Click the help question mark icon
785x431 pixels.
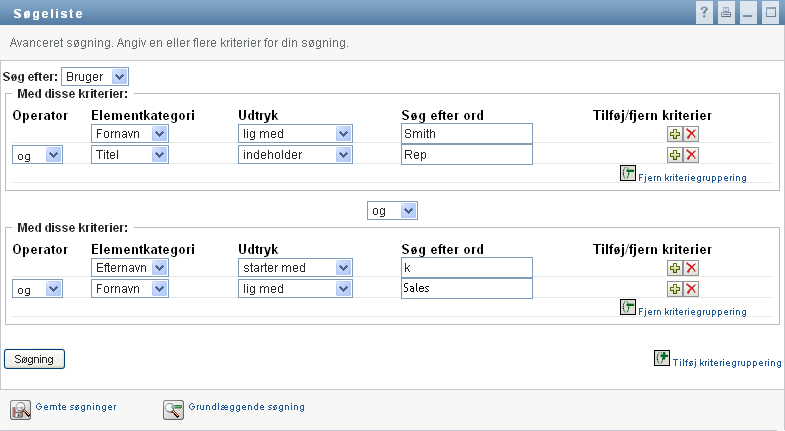[705, 13]
